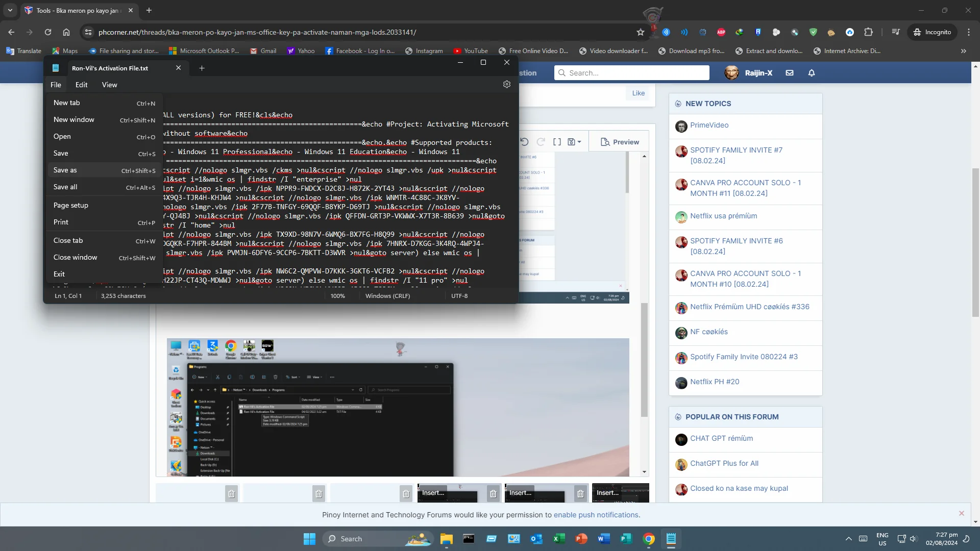This screenshot has height=551, width=980.
Task: Delete third attachment with trash icon
Action: pos(406,493)
